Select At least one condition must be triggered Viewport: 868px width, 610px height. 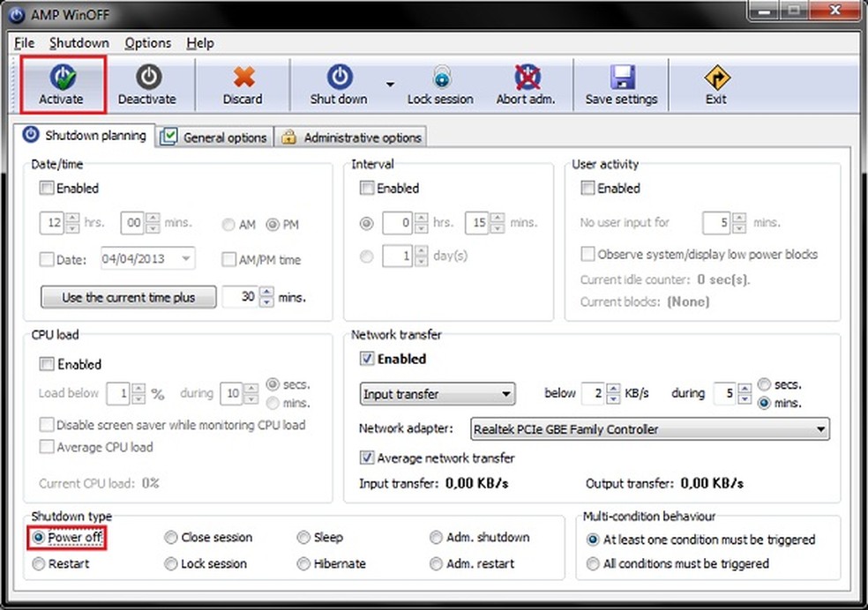(x=593, y=539)
